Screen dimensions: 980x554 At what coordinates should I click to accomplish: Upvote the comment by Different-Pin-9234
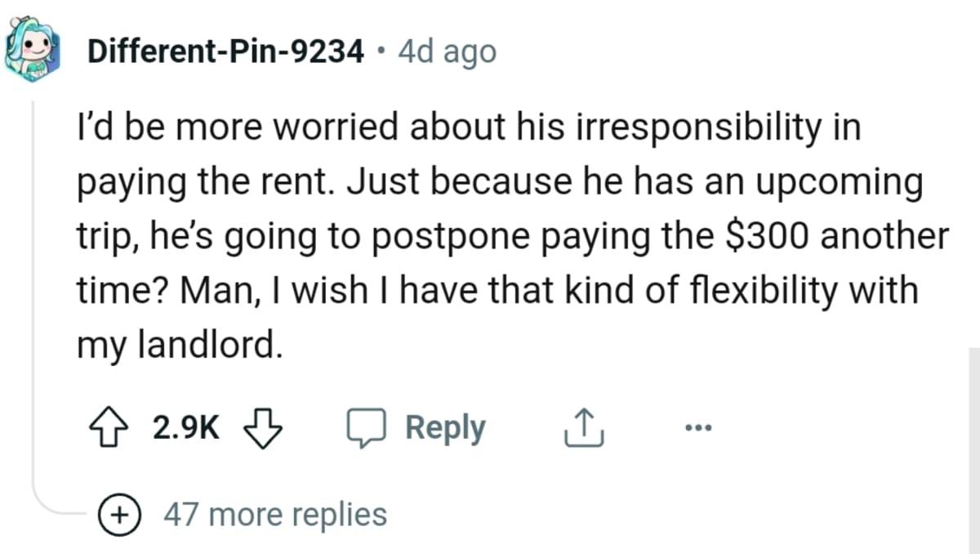click(109, 427)
